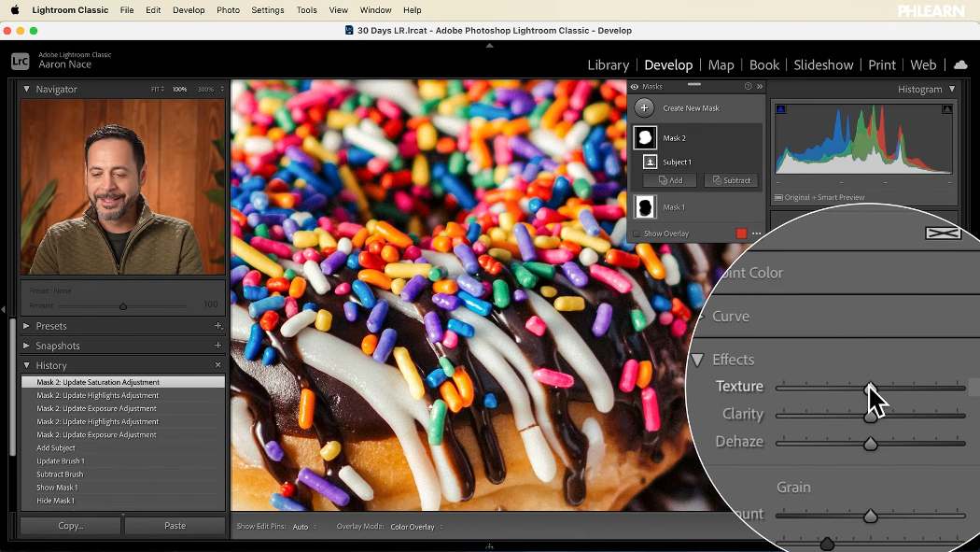Switch to the Book module
The image size is (980, 552).
pyautogui.click(x=763, y=65)
